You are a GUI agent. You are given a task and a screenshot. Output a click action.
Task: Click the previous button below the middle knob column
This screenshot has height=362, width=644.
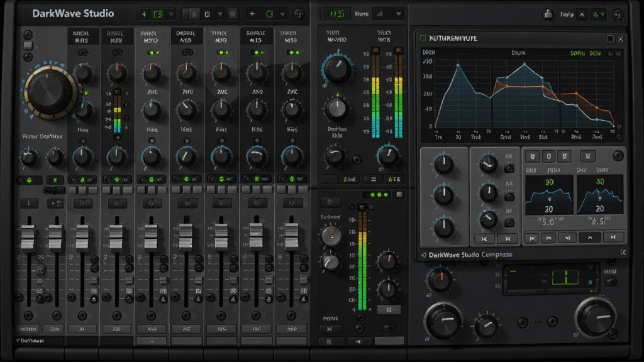pos(485,238)
